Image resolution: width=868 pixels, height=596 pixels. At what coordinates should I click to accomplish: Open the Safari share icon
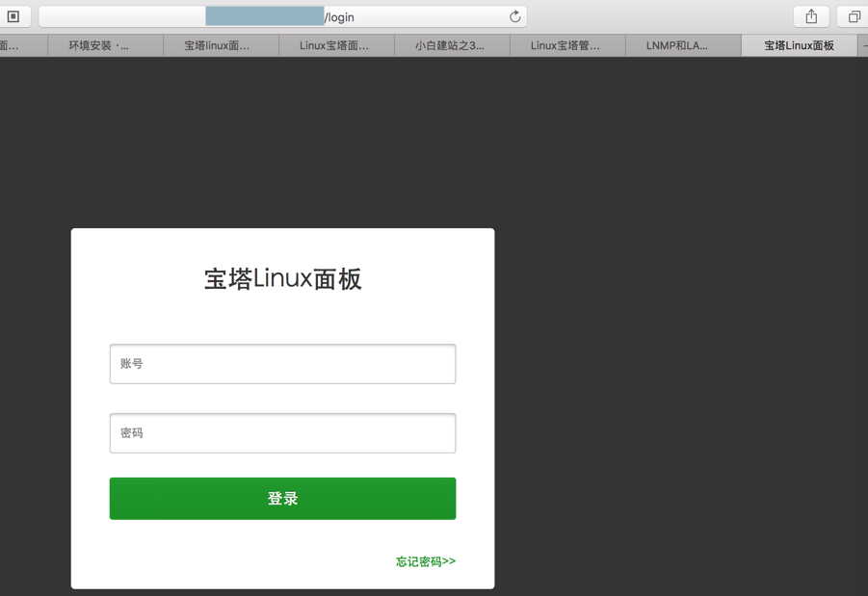(811, 16)
